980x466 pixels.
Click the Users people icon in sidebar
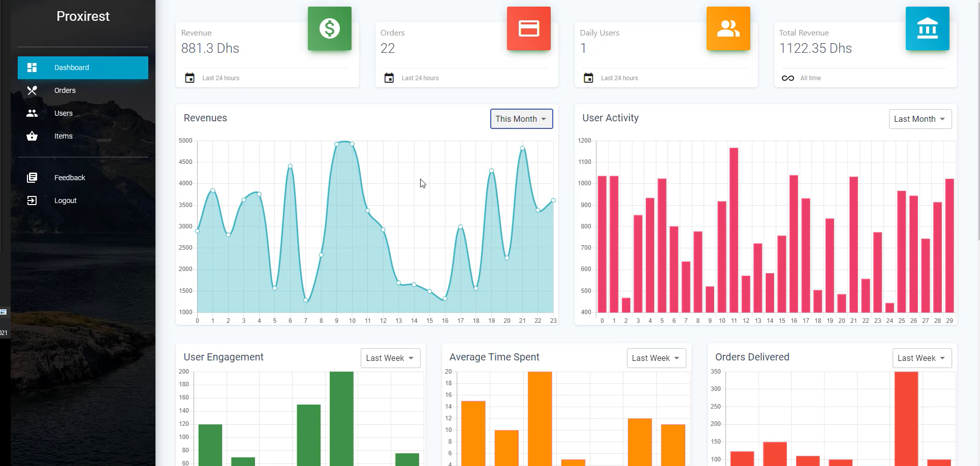click(32, 113)
